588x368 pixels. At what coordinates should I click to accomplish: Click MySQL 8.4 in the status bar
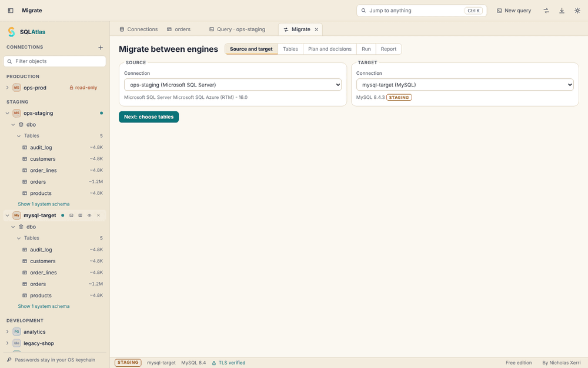point(193,363)
